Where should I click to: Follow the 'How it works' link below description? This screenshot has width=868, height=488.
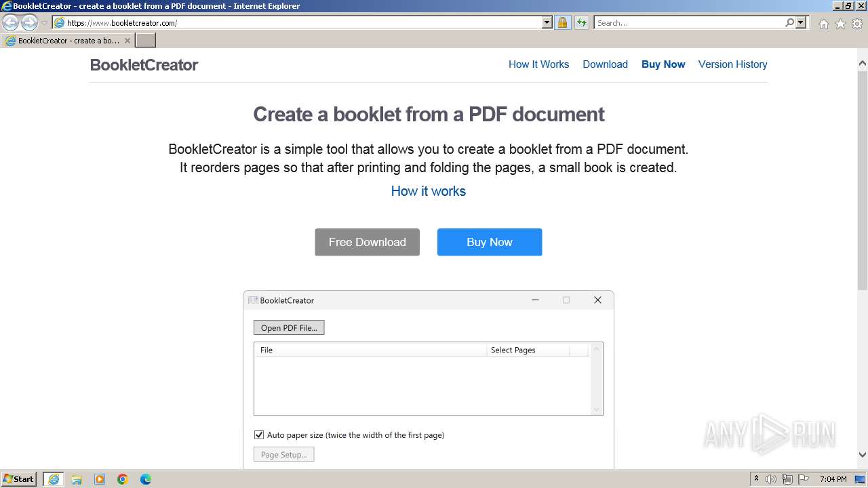tap(429, 191)
